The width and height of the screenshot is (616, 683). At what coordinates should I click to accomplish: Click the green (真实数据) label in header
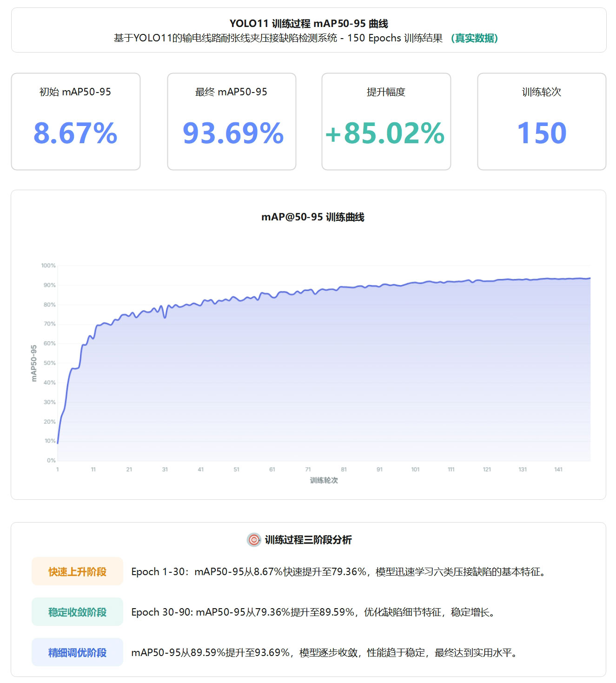[x=474, y=38]
